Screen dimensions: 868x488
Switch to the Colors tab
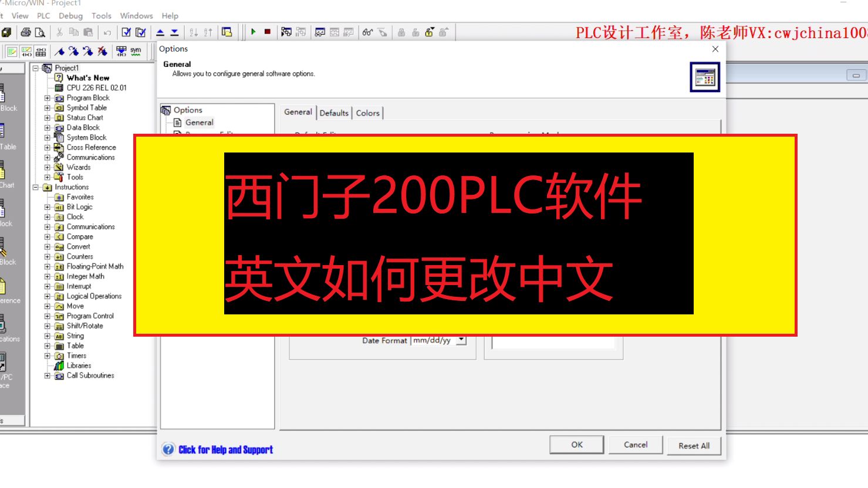tap(368, 113)
